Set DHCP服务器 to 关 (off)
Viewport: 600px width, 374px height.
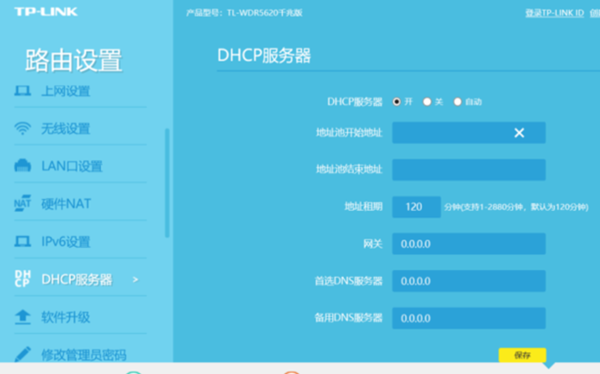[427, 102]
